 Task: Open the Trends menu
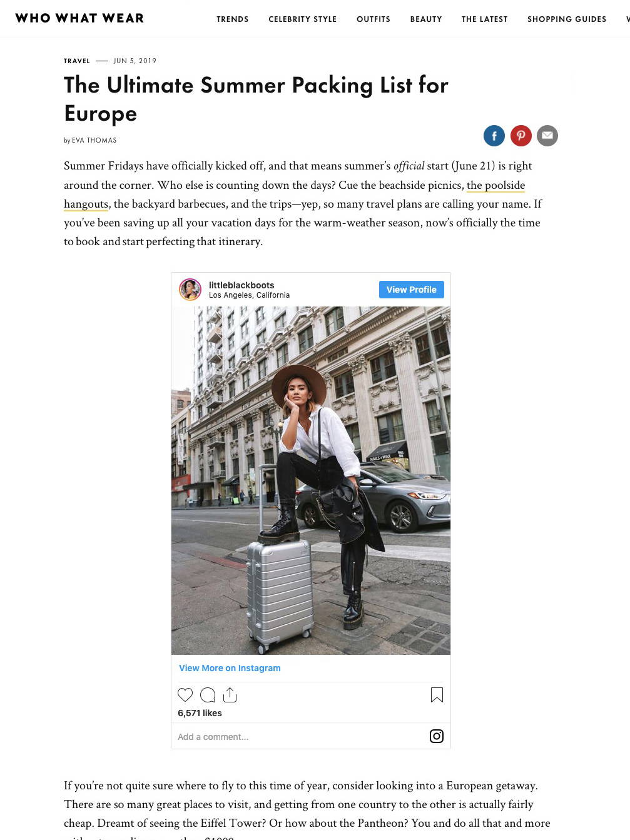[x=233, y=19]
